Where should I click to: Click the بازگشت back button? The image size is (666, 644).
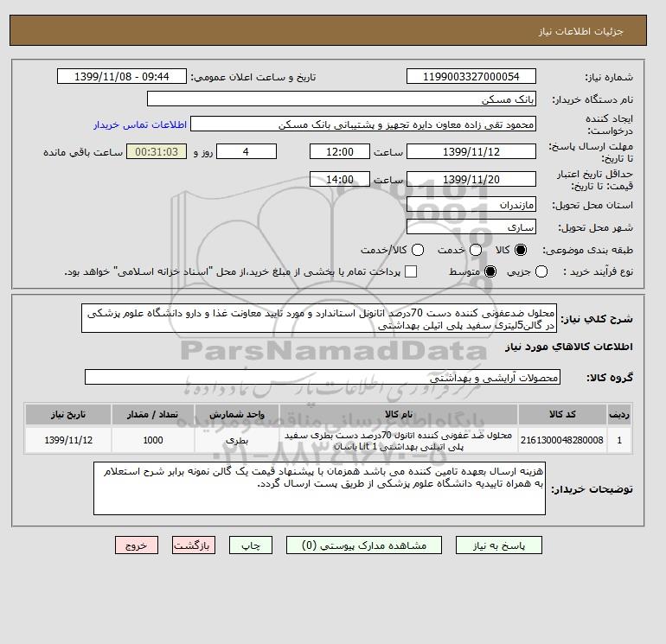[194, 545]
